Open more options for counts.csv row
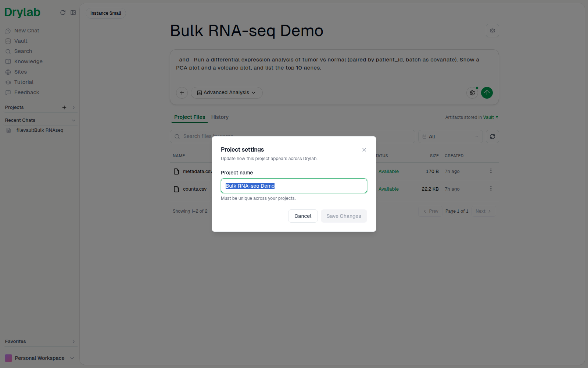This screenshot has width=588, height=368. [491, 189]
